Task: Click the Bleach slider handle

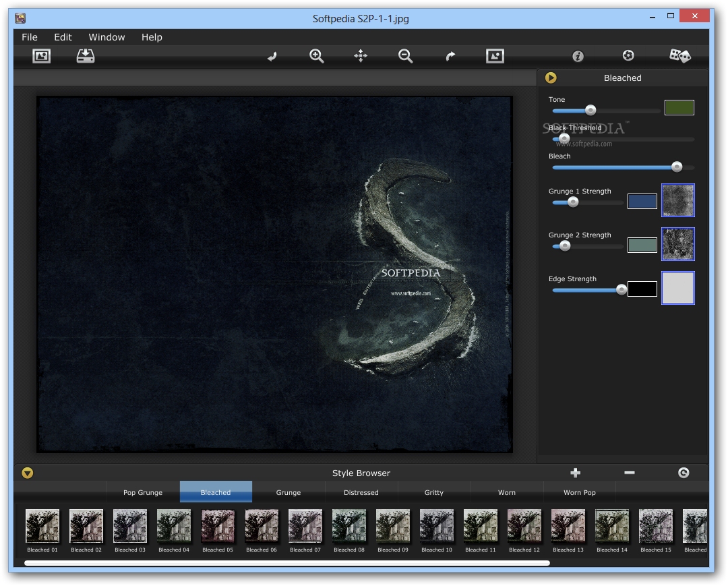Action: (x=677, y=167)
